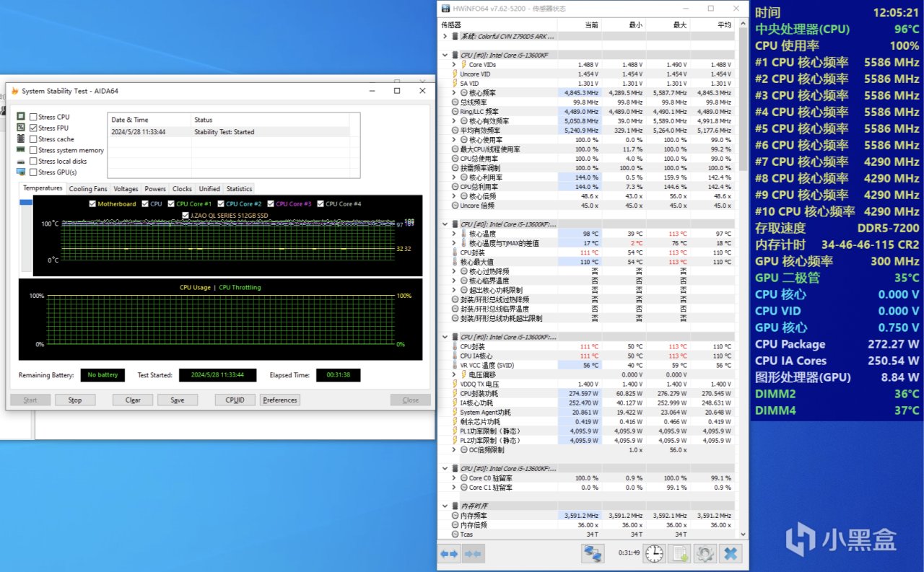Click the Stop button in AIDA64
The width and height of the screenshot is (924, 572).
coord(75,400)
